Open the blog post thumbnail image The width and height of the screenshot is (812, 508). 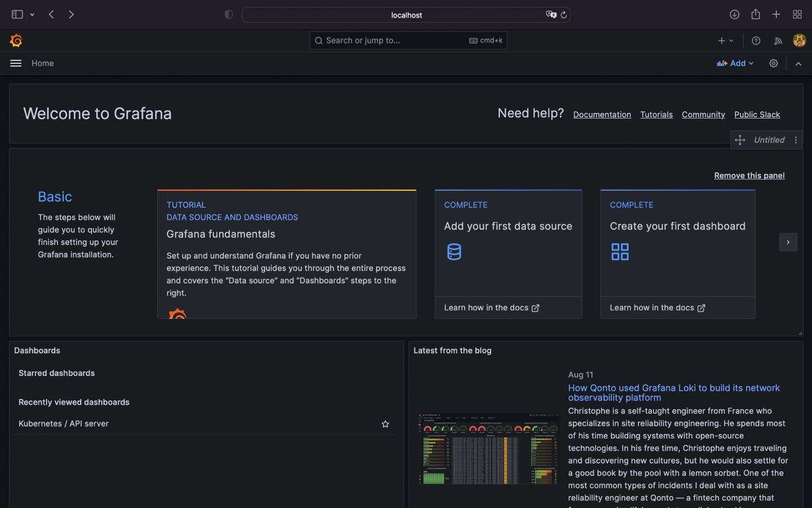[488, 448]
